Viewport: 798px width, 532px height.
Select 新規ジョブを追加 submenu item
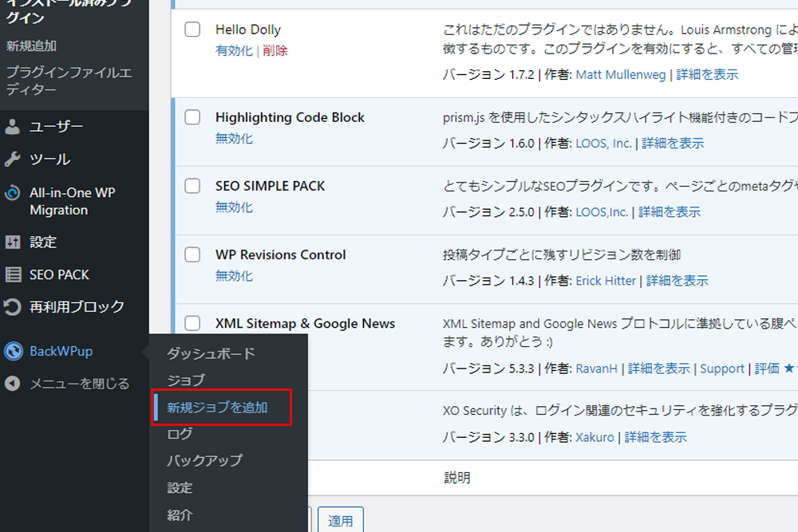pos(217,408)
